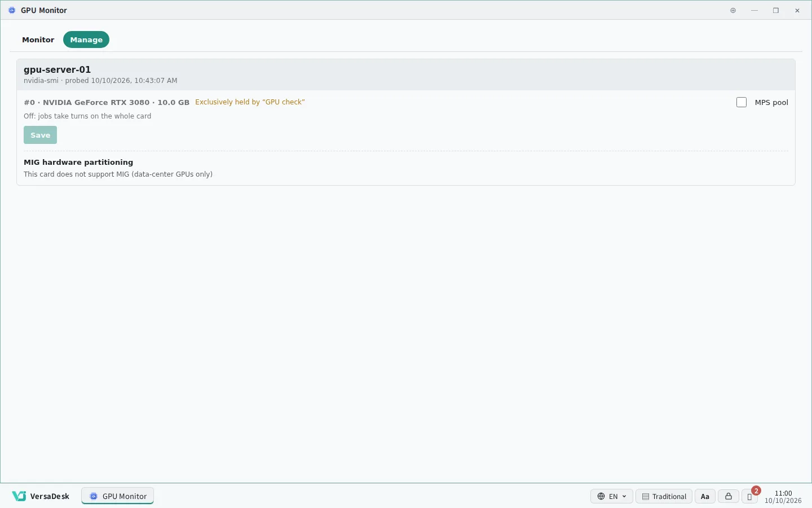Minimize the GPU Monitor window

[754, 10]
